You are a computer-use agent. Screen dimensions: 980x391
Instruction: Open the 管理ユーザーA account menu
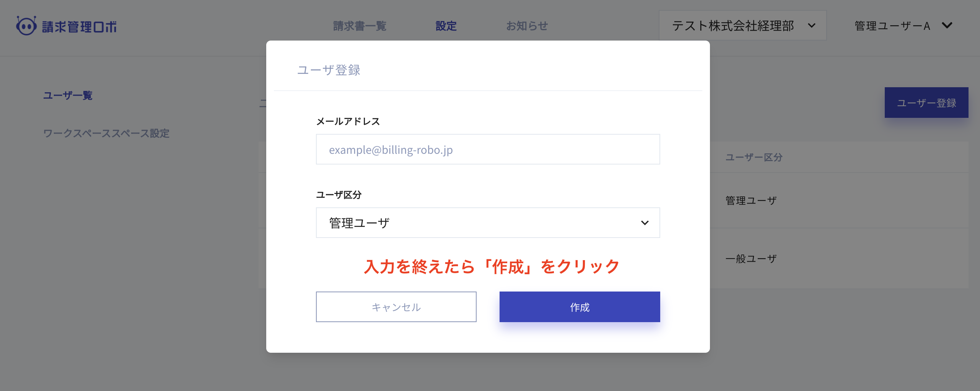coord(892,26)
